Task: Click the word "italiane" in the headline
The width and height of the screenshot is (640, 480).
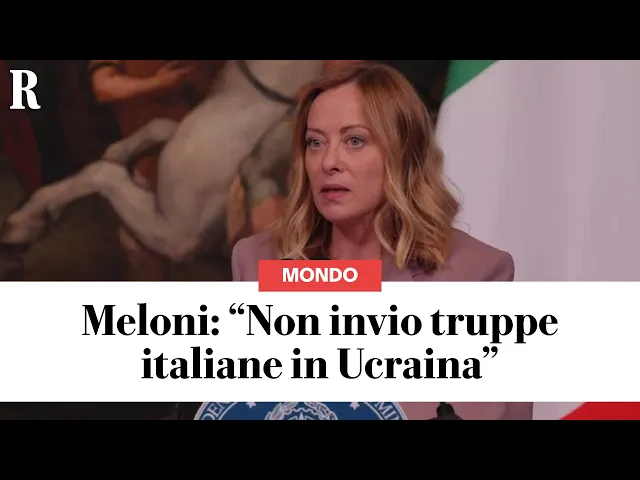Action: point(212,362)
